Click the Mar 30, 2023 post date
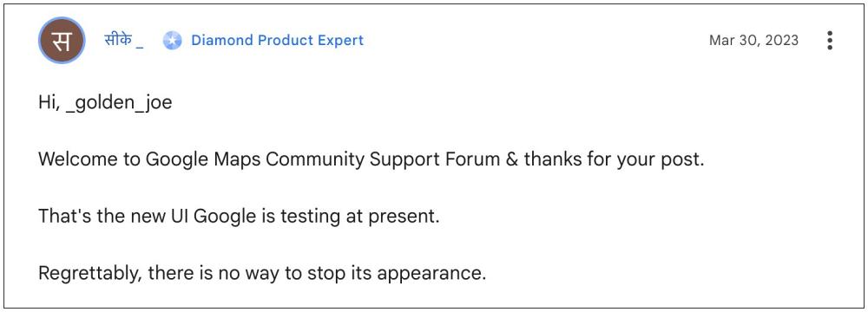This screenshot has width=868, height=312. [x=753, y=41]
